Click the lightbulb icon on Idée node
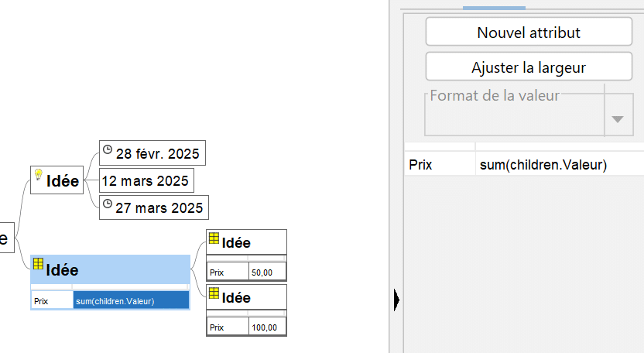Screen dimensions: 644x353 [38, 175]
